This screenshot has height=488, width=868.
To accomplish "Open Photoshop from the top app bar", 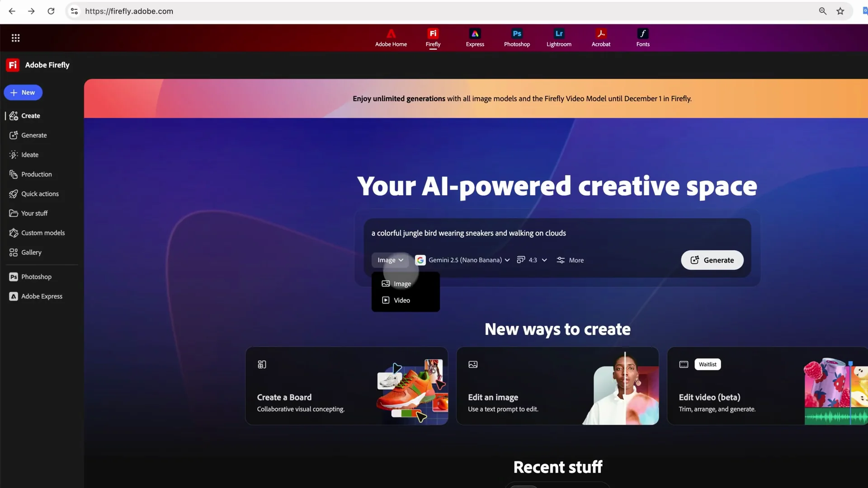I will click(517, 38).
